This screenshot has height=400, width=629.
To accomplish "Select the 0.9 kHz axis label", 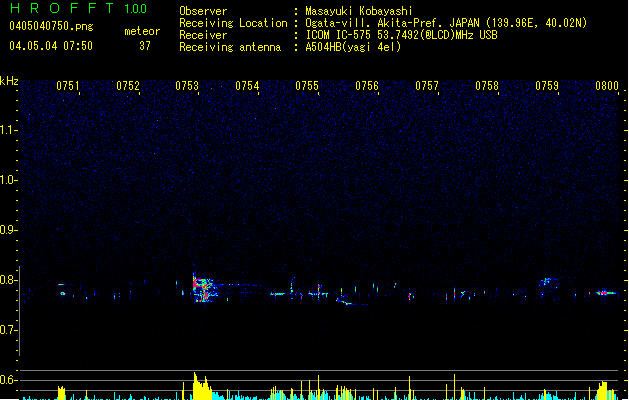I will click(x=8, y=230).
